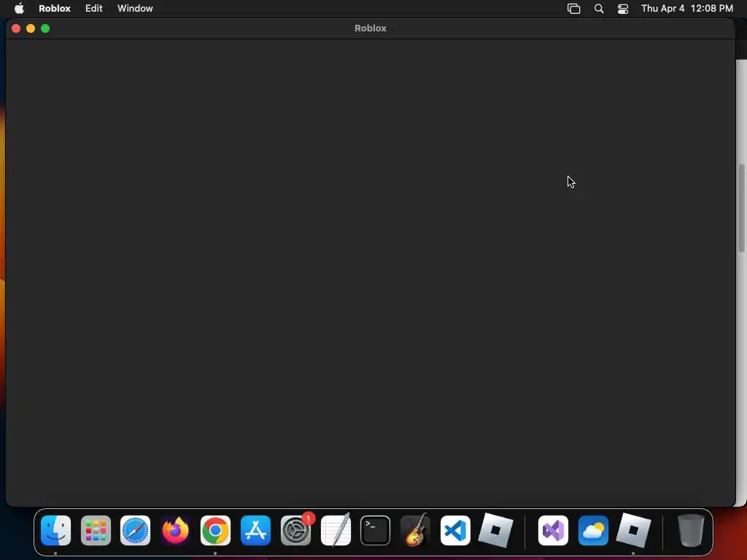Viewport: 747px width, 560px height.
Task: Open the purple Visual Studio icon in Dock
Action: 553,530
